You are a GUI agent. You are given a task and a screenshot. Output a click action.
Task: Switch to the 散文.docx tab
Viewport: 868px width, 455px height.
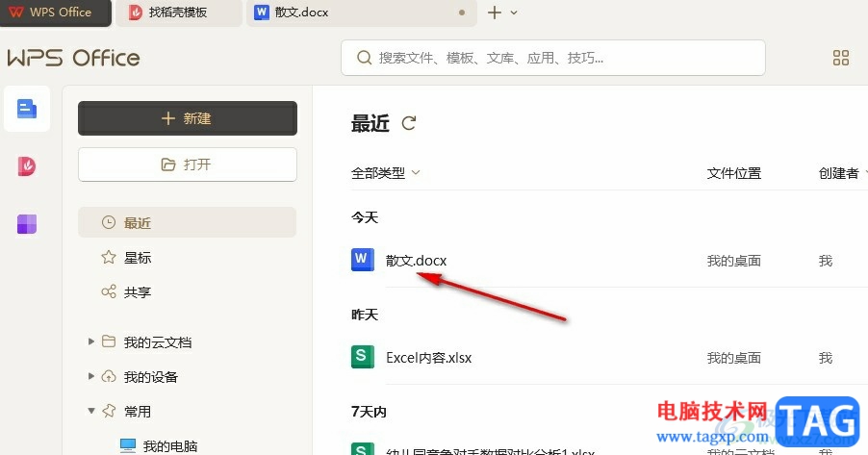pos(362,13)
